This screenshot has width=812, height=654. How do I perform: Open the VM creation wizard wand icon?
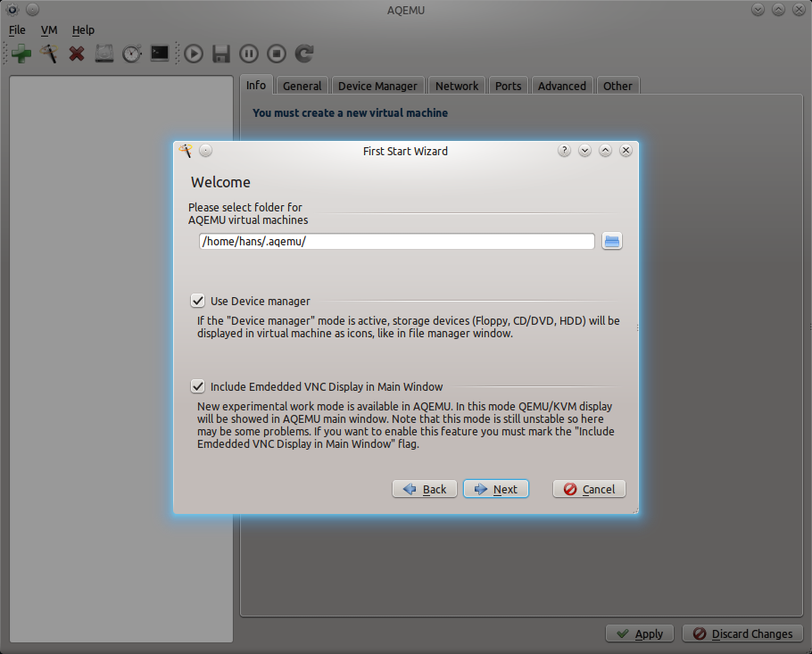(49, 54)
